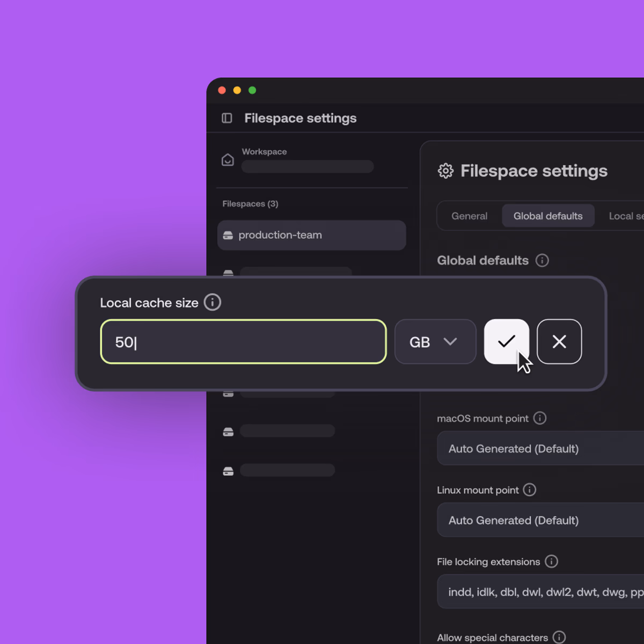This screenshot has height=644, width=644.
Task: Open the GB unit dropdown
Action: (x=435, y=342)
